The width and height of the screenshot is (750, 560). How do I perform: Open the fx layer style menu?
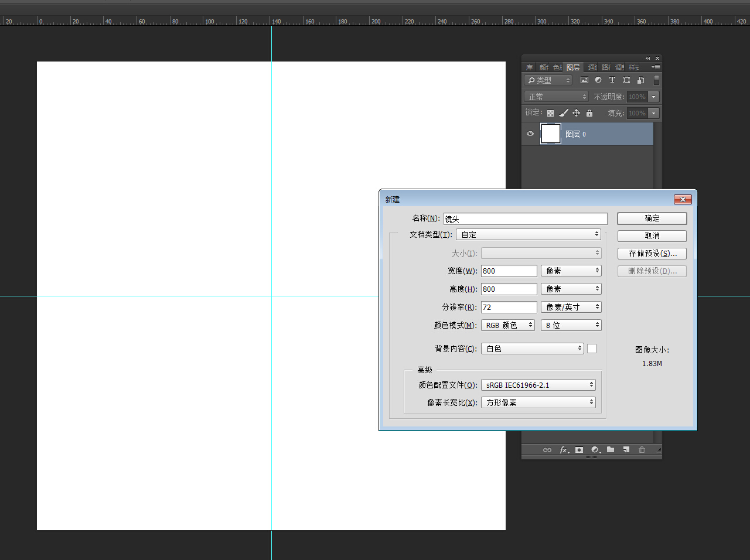tap(564, 450)
